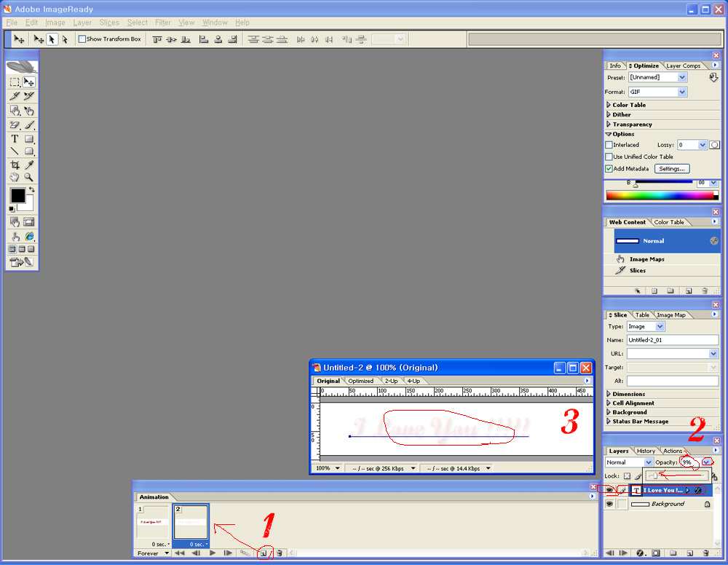Image resolution: width=728 pixels, height=565 pixels.
Task: Add layer mask in Layers panel
Action: point(656,553)
